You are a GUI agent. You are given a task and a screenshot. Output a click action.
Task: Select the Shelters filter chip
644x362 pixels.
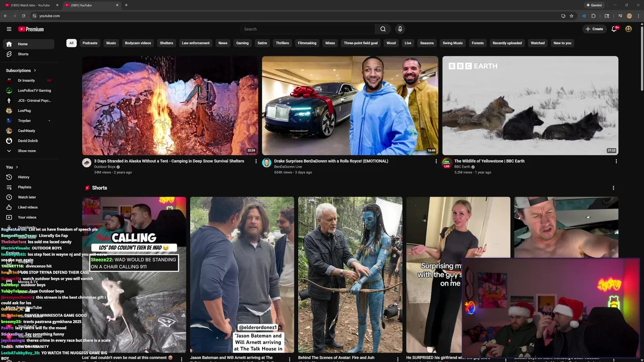[x=167, y=43]
